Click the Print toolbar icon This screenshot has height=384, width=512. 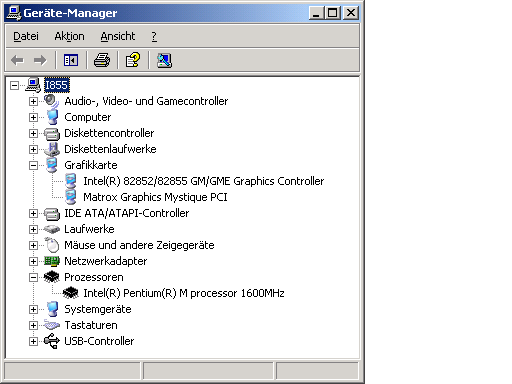pos(102,60)
